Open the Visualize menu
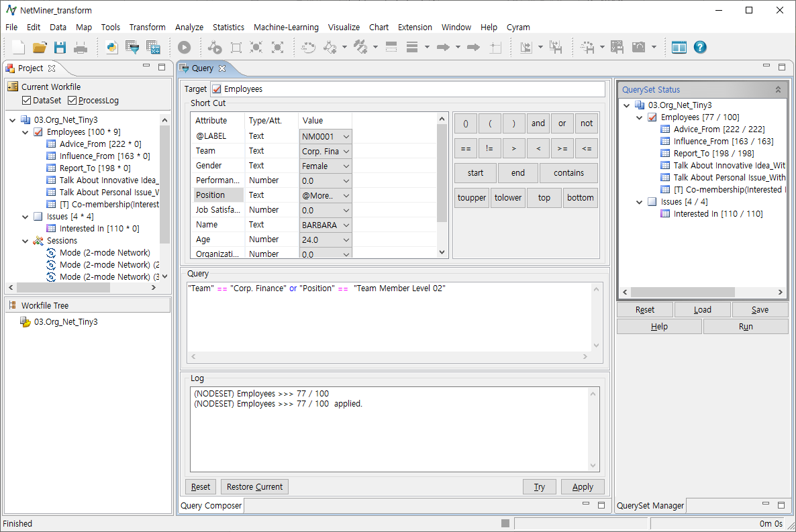The width and height of the screenshot is (796, 532). 344,27
